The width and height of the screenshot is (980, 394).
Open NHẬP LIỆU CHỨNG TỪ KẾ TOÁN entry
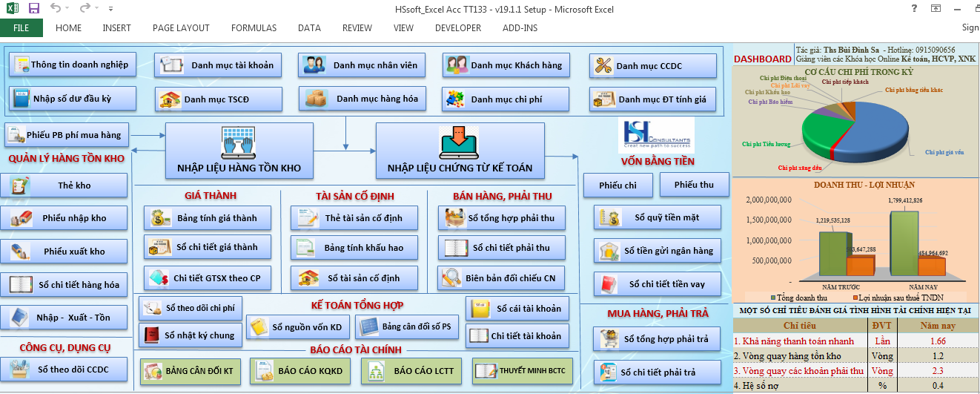(460, 151)
